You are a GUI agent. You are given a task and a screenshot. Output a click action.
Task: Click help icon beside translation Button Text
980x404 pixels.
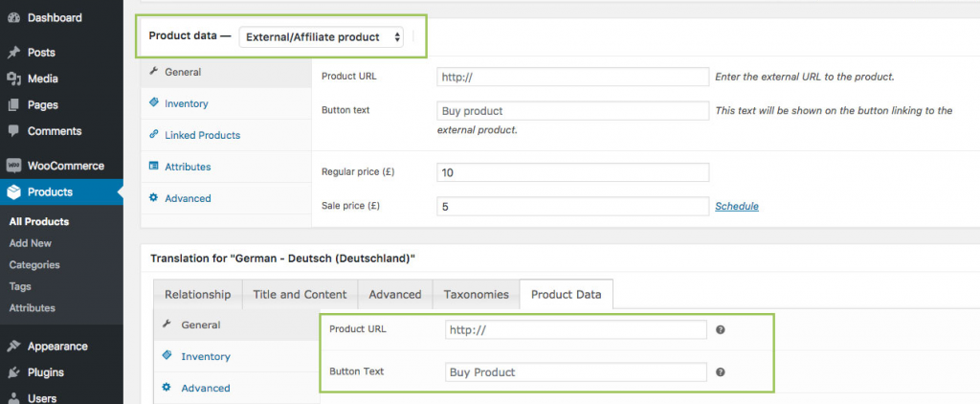[720, 372]
